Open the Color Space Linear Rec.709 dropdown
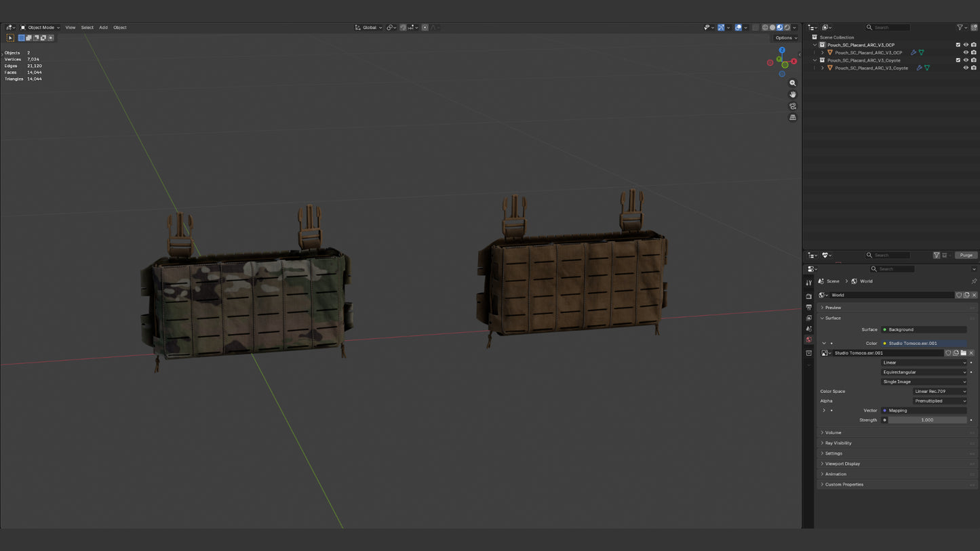Image resolution: width=980 pixels, height=551 pixels. point(940,391)
